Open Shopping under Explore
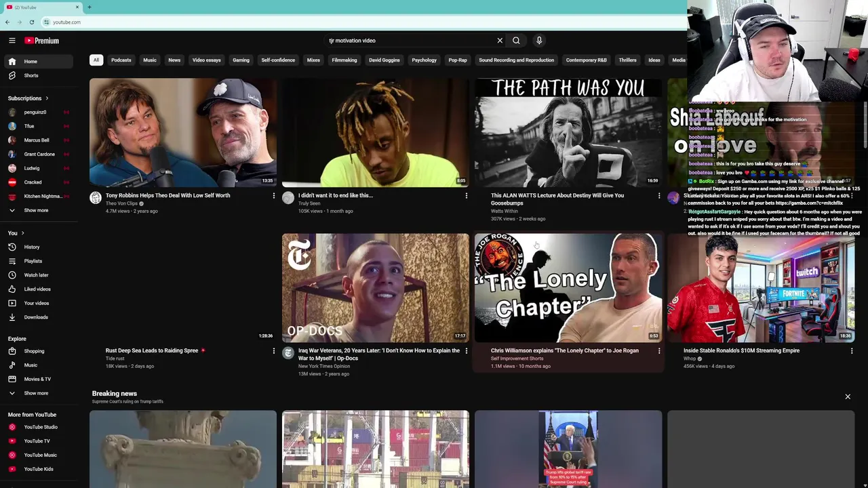This screenshot has width=868, height=488. 40,351
